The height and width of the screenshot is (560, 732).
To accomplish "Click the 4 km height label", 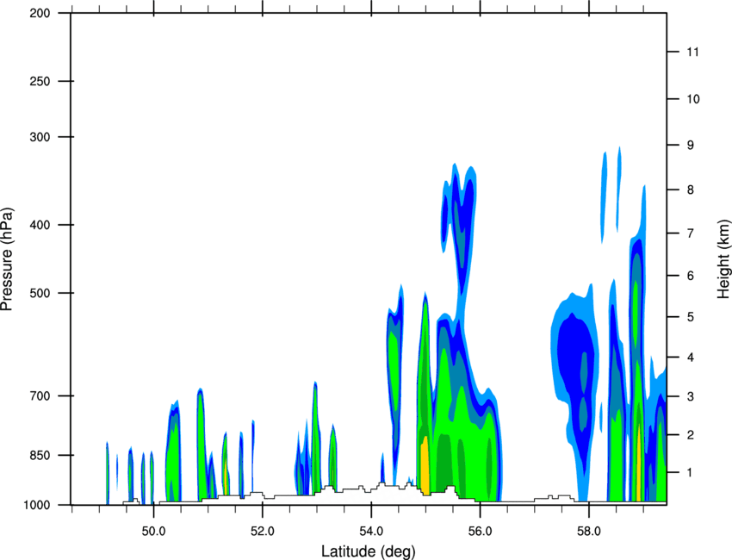I will point(691,358).
